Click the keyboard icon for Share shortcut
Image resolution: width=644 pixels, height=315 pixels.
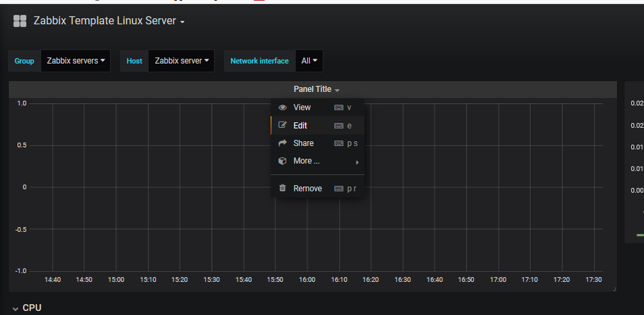click(x=339, y=143)
